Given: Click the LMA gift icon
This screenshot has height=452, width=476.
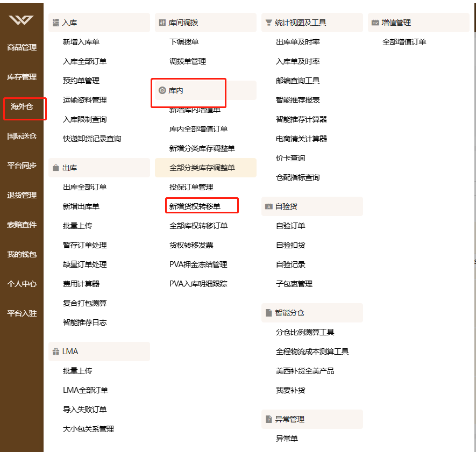Looking at the screenshot, I should [56, 351].
